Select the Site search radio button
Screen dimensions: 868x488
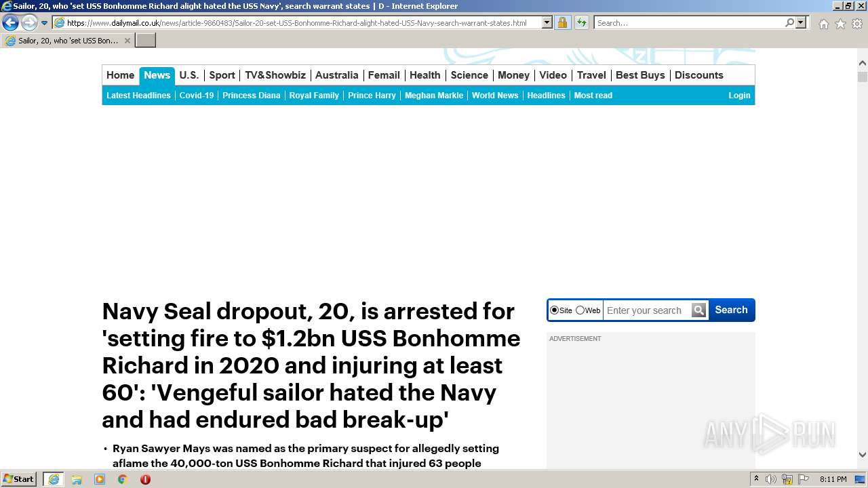(x=555, y=310)
